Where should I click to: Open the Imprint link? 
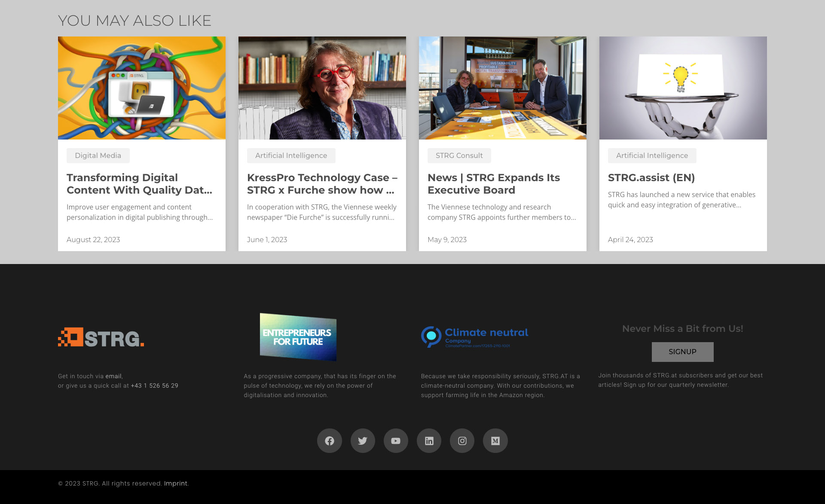[176, 483]
